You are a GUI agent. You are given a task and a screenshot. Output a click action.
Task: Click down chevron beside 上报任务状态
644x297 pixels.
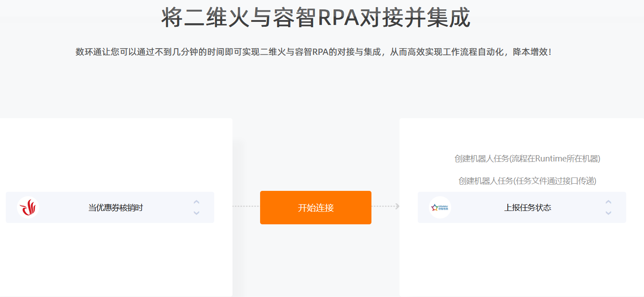coord(608,213)
